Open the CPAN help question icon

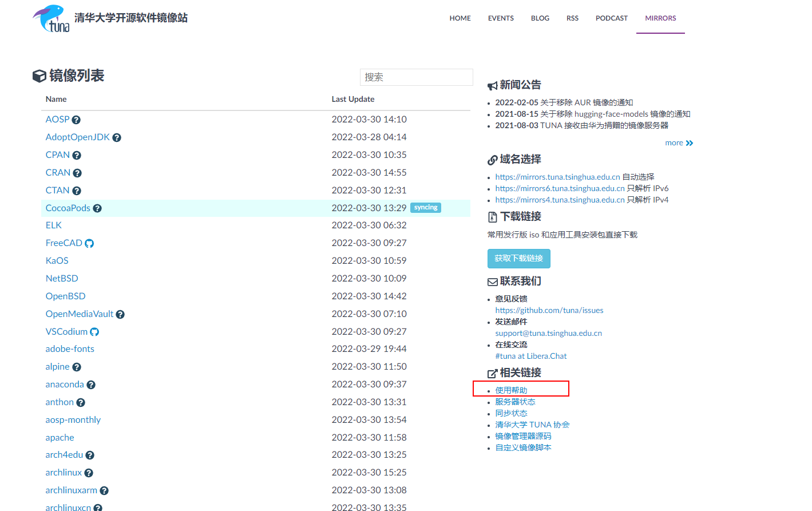tap(77, 156)
